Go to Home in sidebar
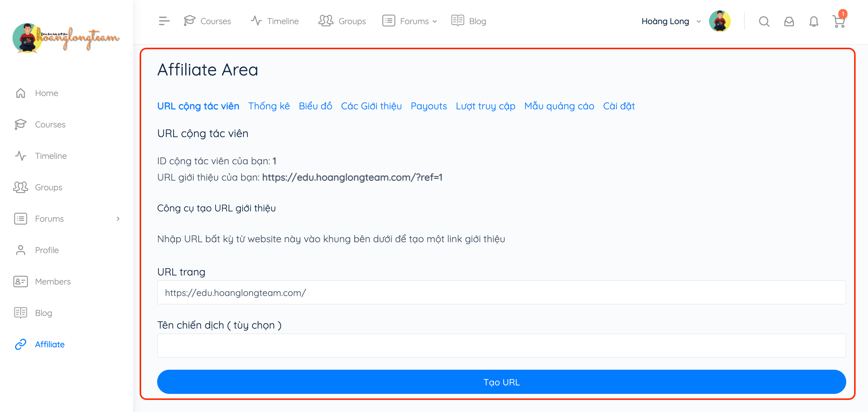868x412 pixels. coord(47,93)
